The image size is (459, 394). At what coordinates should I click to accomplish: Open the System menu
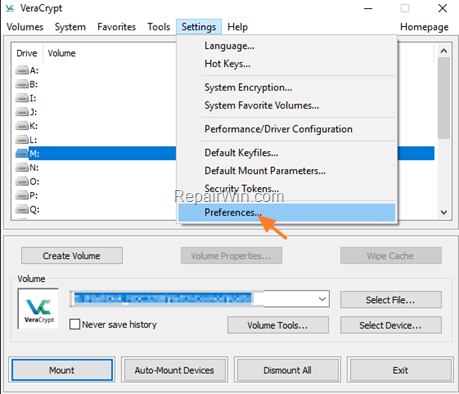click(70, 27)
